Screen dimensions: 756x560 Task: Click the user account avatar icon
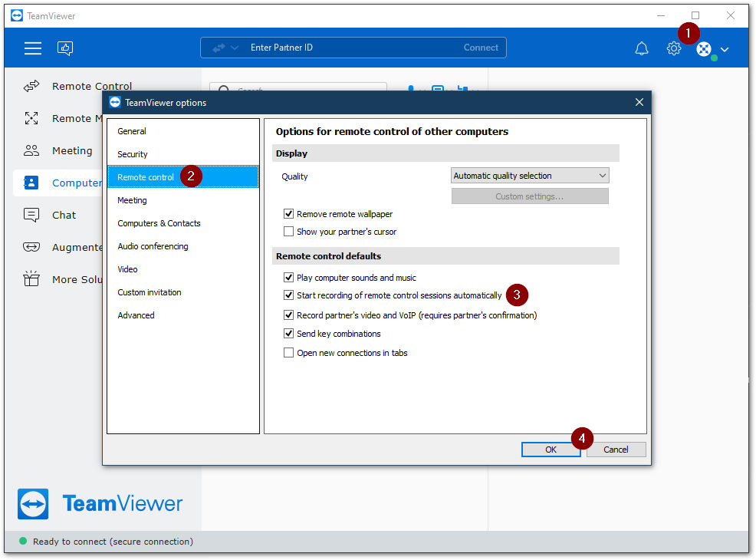(x=704, y=49)
